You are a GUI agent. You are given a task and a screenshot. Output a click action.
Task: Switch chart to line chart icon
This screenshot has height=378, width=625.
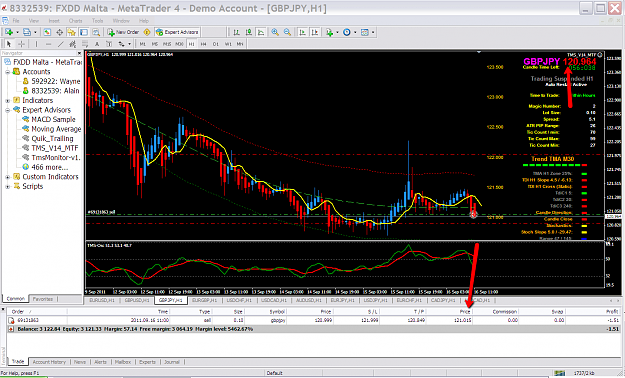[261, 32]
